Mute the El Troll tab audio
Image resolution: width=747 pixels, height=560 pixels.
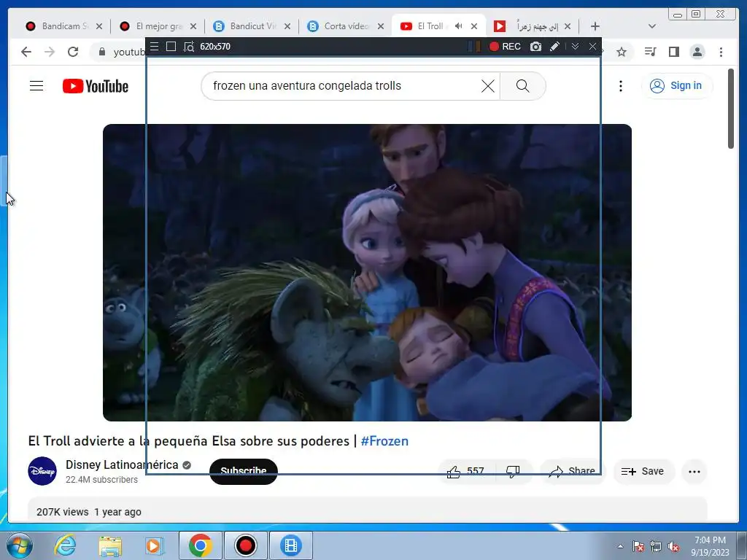click(x=458, y=26)
